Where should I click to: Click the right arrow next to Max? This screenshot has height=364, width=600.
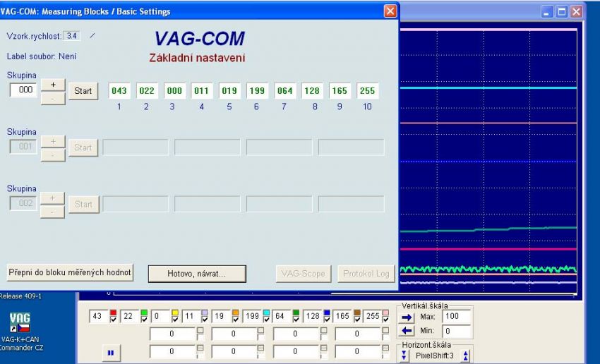[406, 318]
